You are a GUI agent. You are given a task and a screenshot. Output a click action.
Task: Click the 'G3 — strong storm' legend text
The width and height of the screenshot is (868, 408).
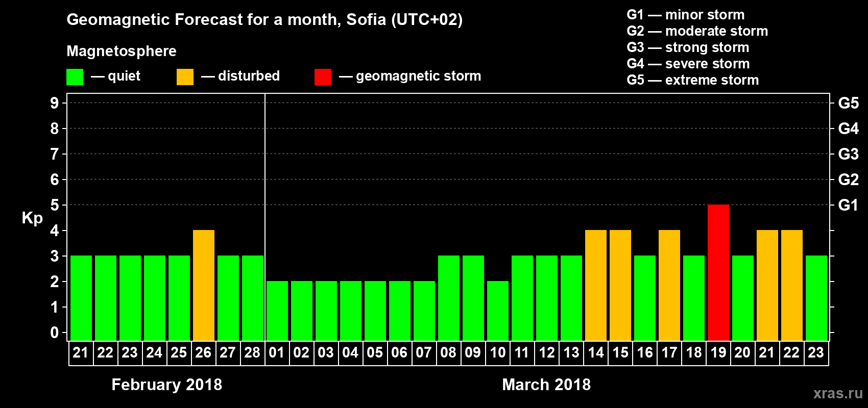688,47
